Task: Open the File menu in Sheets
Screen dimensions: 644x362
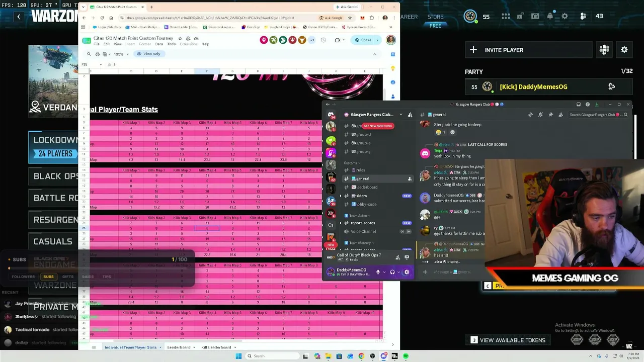Action: tap(97, 44)
